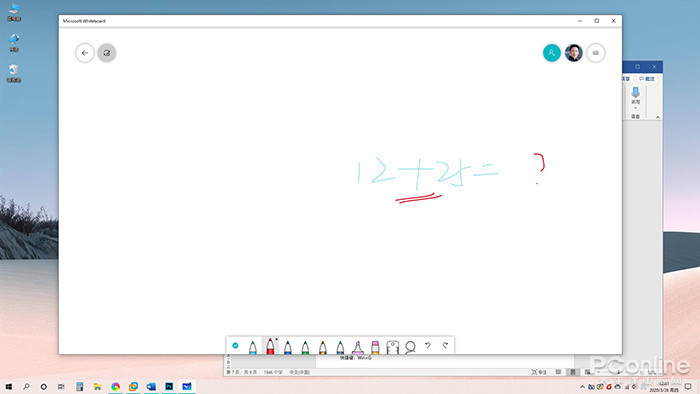Viewport: 700px width, 394px height.
Task: Collapse the Word ribbon with the chevron
Action: click(658, 117)
